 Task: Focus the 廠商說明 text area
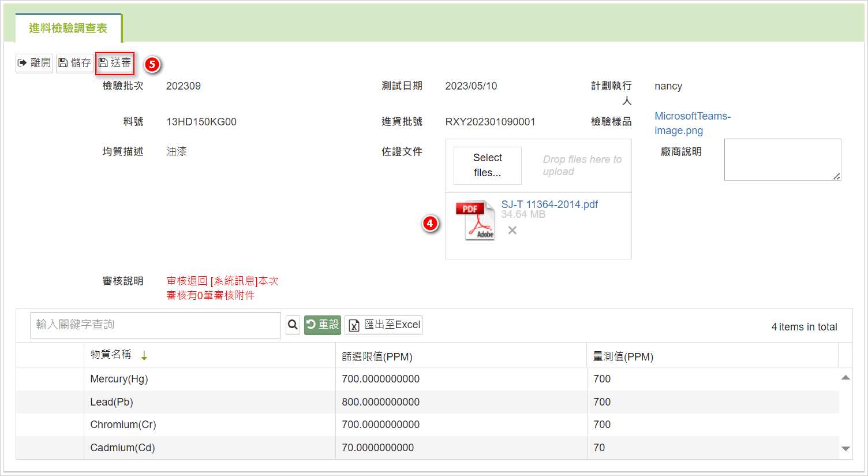coord(783,159)
